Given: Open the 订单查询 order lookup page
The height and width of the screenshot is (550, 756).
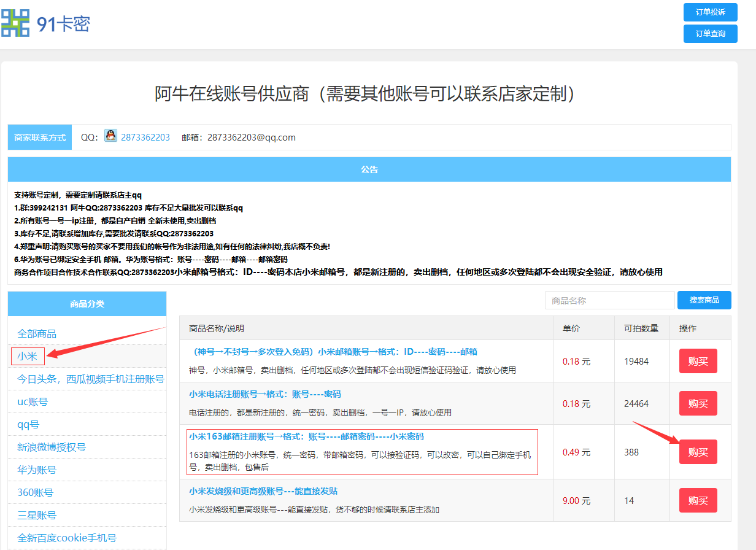Looking at the screenshot, I should click(710, 34).
